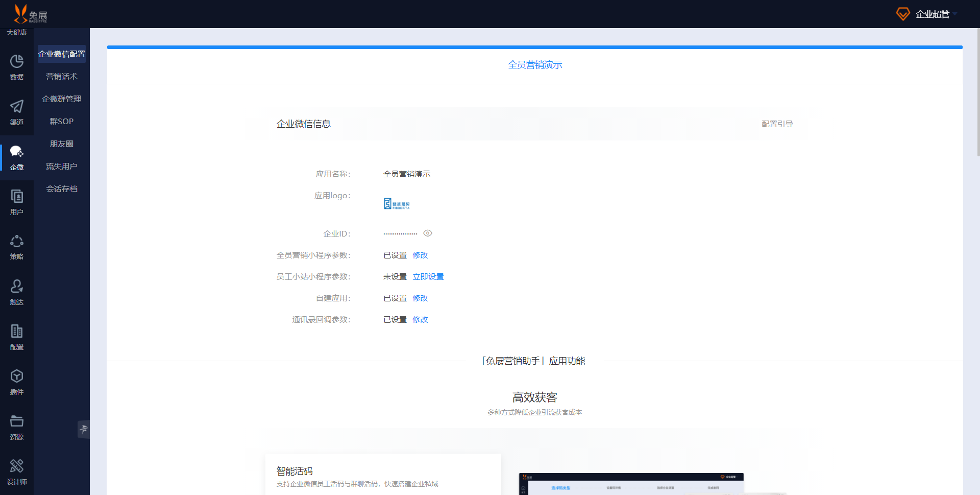This screenshot has height=495, width=980.
Task: Click 立即设置 for 员工小站小程序参数
Action: coord(428,277)
